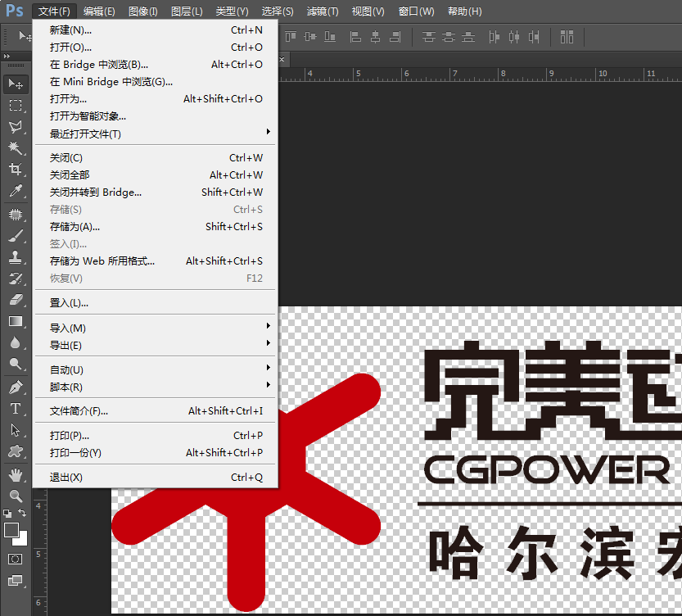
Task: Select the Magic Wand tool
Action: tap(15, 148)
